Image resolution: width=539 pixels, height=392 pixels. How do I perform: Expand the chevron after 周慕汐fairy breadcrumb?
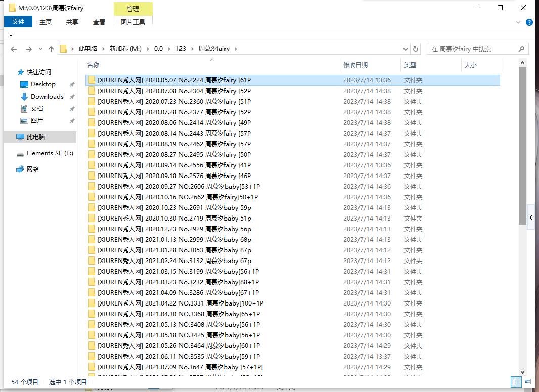236,49
